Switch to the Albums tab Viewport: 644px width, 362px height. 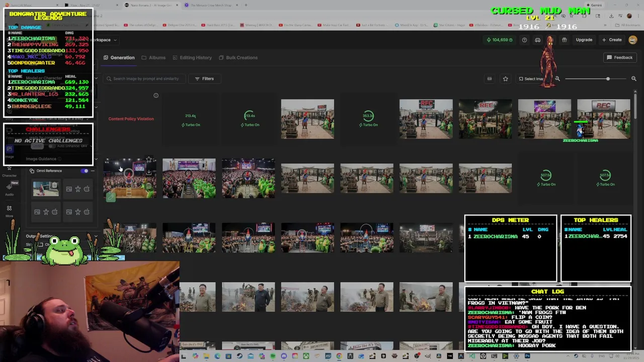point(153,57)
